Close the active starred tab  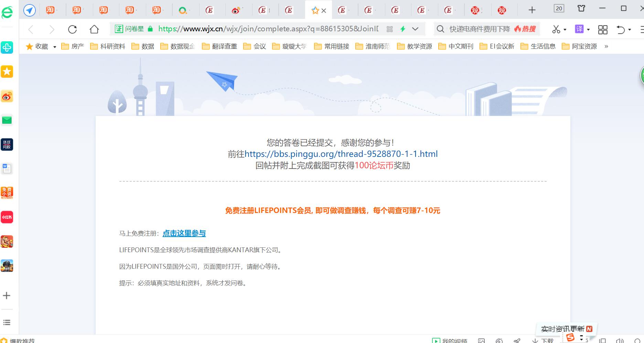point(323,11)
